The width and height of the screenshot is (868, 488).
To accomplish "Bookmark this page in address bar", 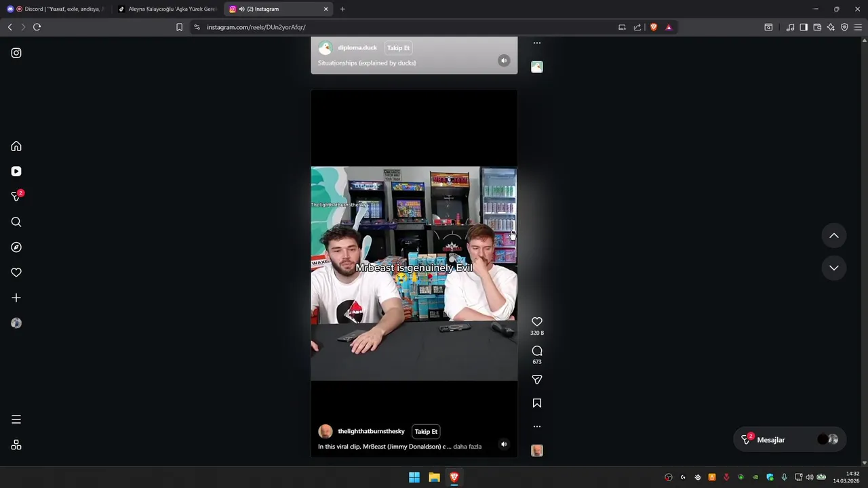I will coord(179,27).
